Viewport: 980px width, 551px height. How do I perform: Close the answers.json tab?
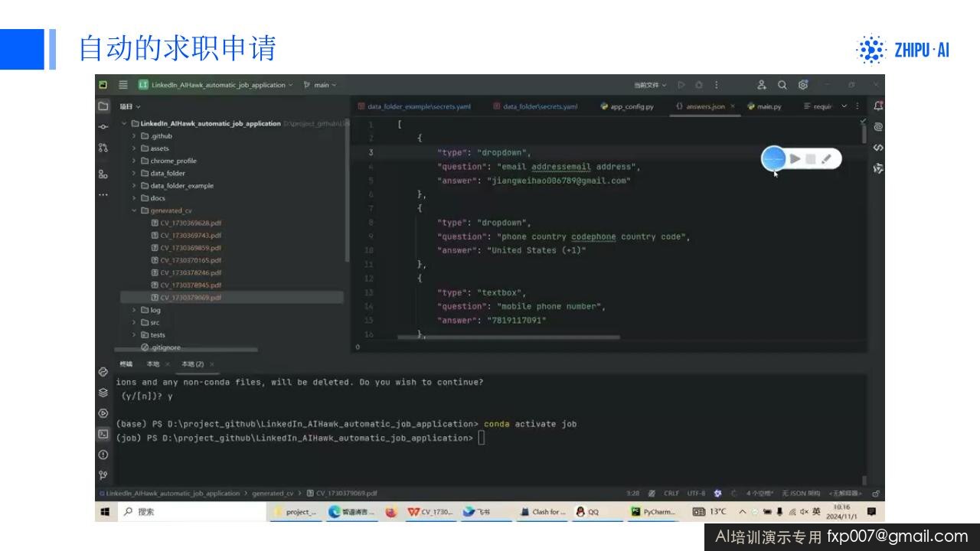(733, 106)
